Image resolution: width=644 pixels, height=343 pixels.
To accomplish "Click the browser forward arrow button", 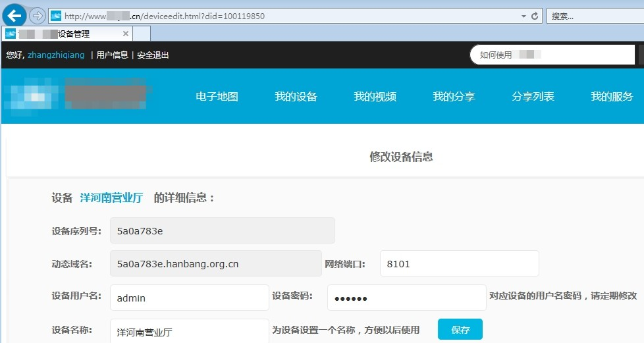I will pos(38,15).
